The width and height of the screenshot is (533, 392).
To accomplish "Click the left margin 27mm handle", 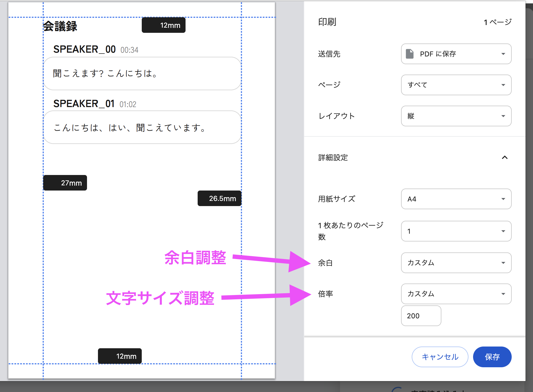I will click(x=65, y=183).
